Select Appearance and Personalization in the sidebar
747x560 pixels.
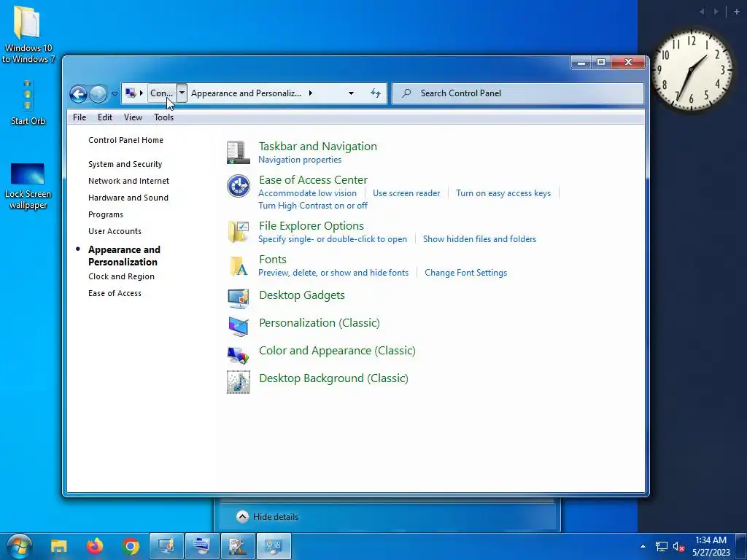click(x=124, y=256)
